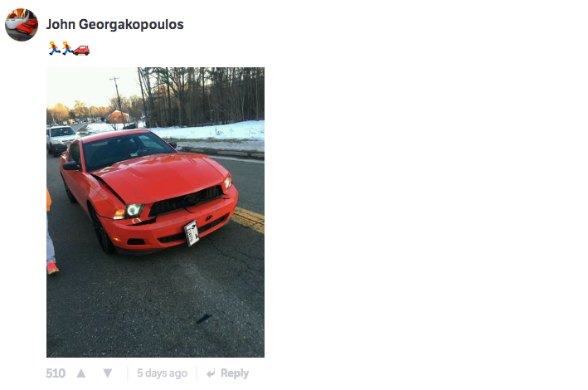The width and height of the screenshot is (588, 390).
Task: Click the first running man emoji
Action: tap(55, 48)
